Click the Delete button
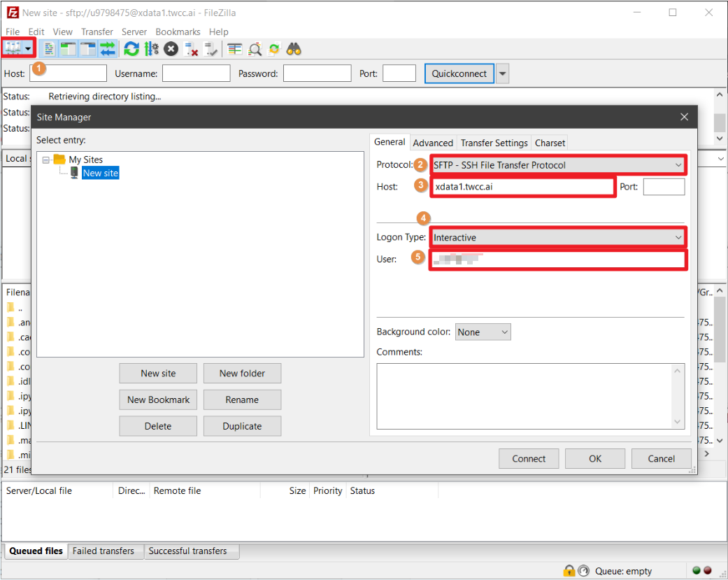 tap(158, 426)
